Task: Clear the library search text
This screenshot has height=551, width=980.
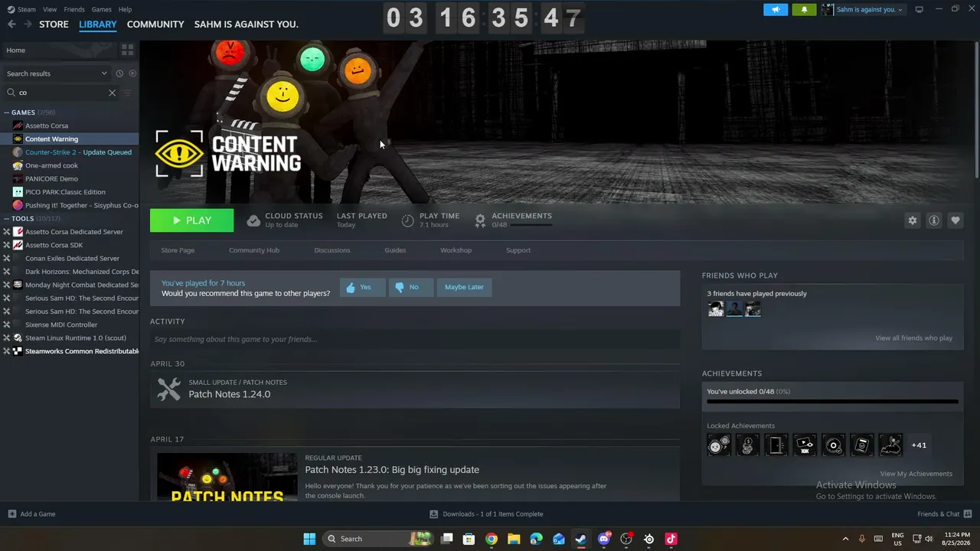Action: pos(112,93)
